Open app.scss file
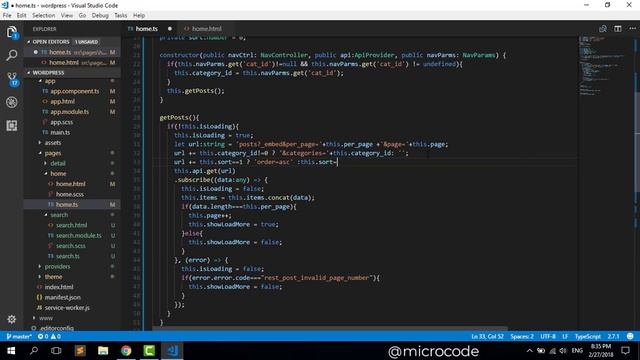 62,122
